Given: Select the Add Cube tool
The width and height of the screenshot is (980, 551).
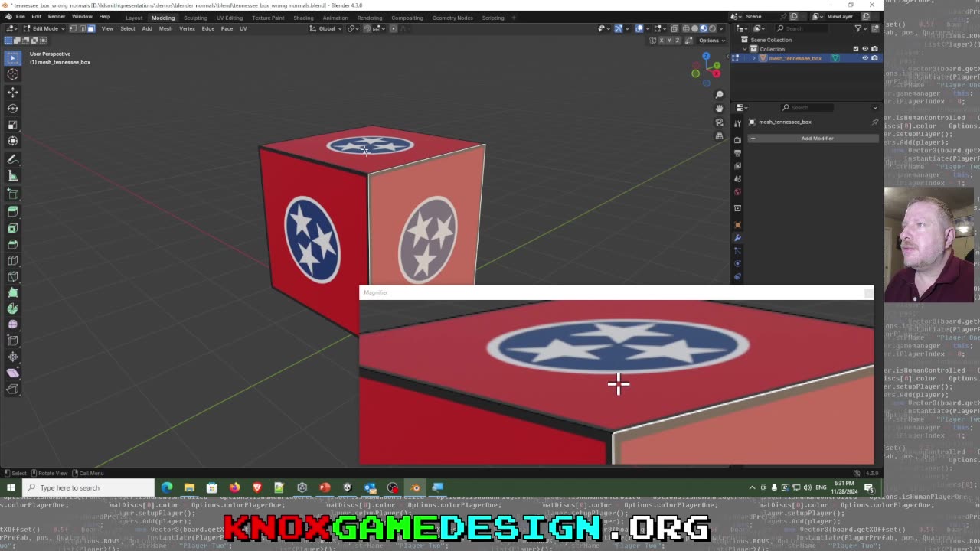Looking at the screenshot, I should (13, 194).
